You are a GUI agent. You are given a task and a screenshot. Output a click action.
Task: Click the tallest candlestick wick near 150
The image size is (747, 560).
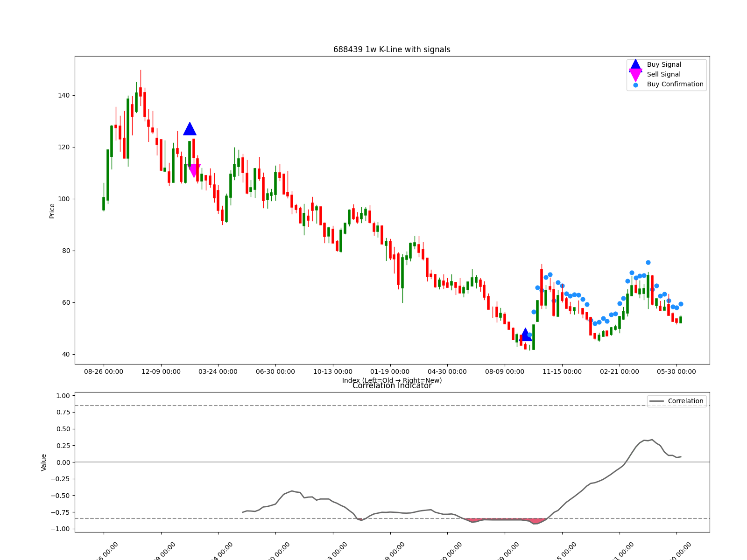141,88
